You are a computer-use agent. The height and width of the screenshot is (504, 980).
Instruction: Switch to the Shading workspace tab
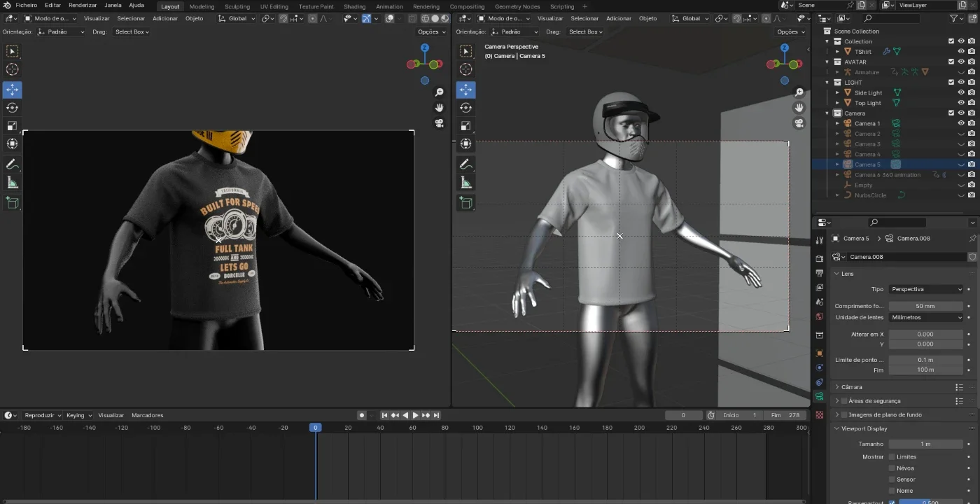pos(354,6)
